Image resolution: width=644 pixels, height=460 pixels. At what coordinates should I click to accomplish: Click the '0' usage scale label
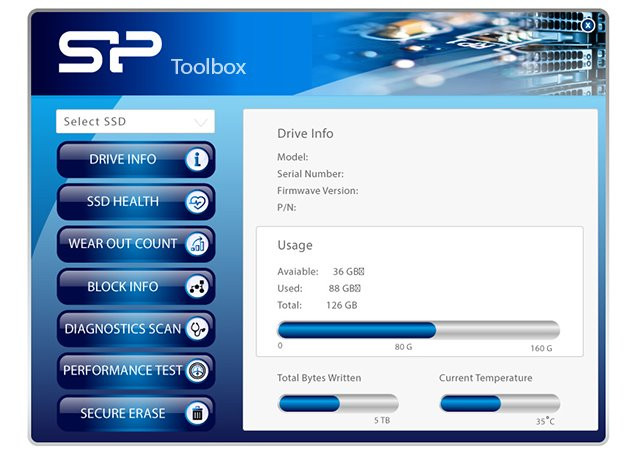pyautogui.click(x=280, y=345)
